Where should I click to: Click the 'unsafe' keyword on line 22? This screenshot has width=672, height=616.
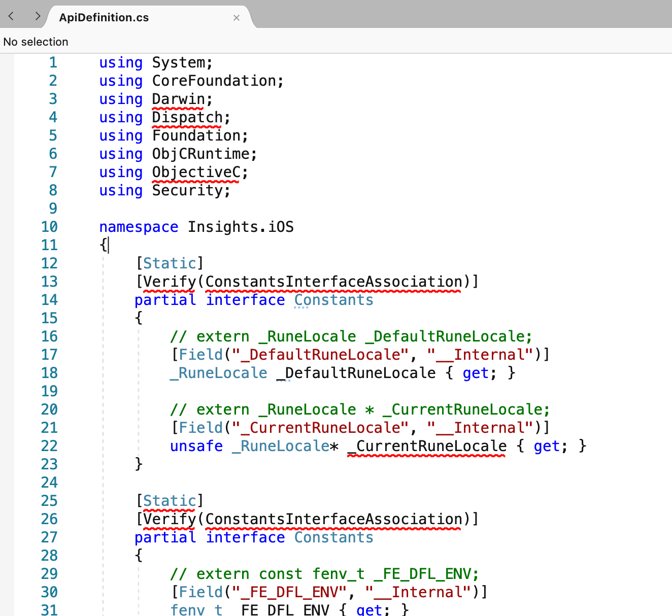pos(196,446)
